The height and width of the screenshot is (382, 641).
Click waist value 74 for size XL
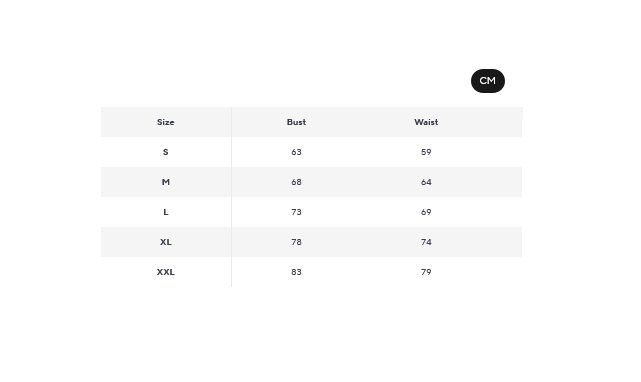coord(426,242)
